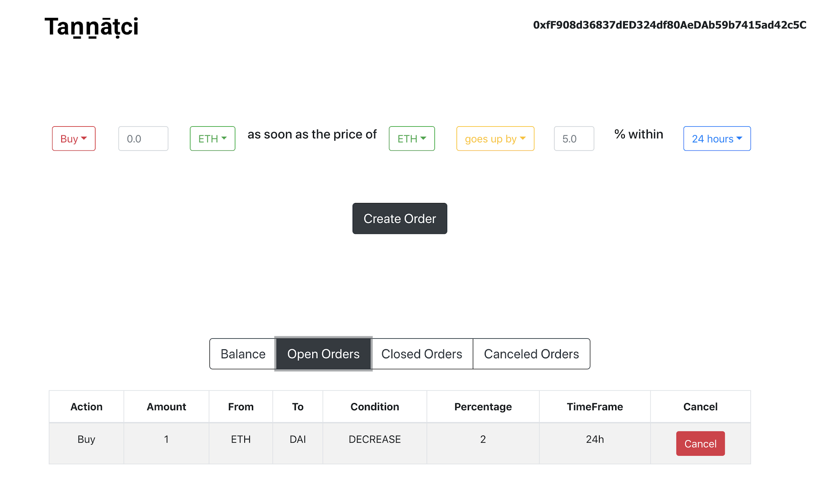831x504 pixels.
Task: Expand the price-of ETH token dropdown
Action: tap(411, 139)
